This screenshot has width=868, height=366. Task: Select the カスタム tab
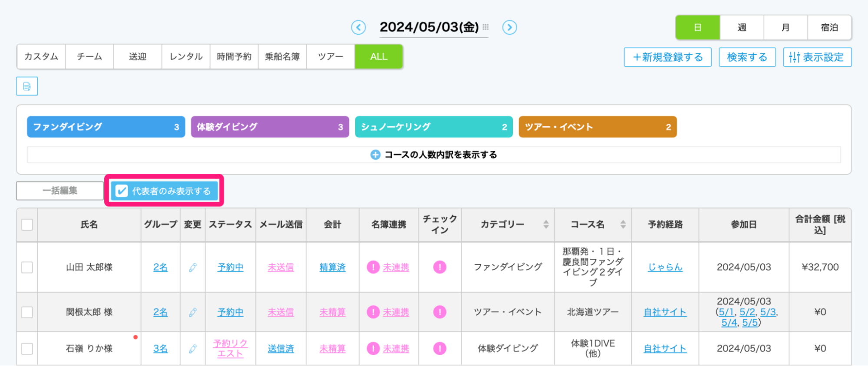(x=41, y=57)
